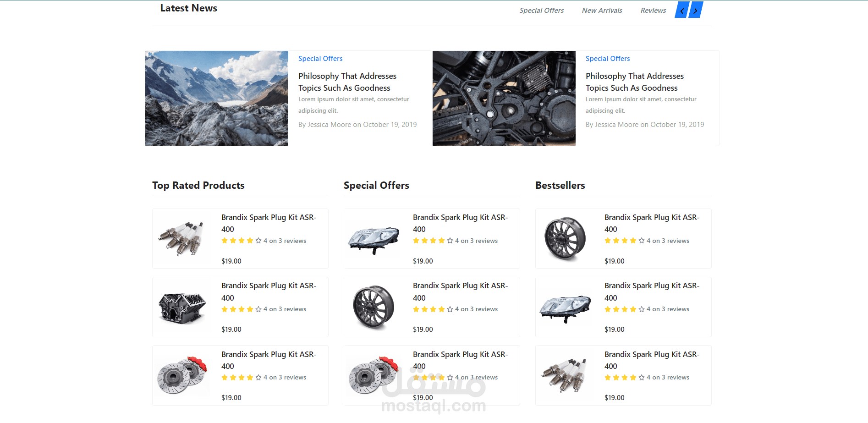Click spark plugs image in Top Rated Products
Image resolution: width=868 pixels, height=423 pixels.
[x=181, y=238]
